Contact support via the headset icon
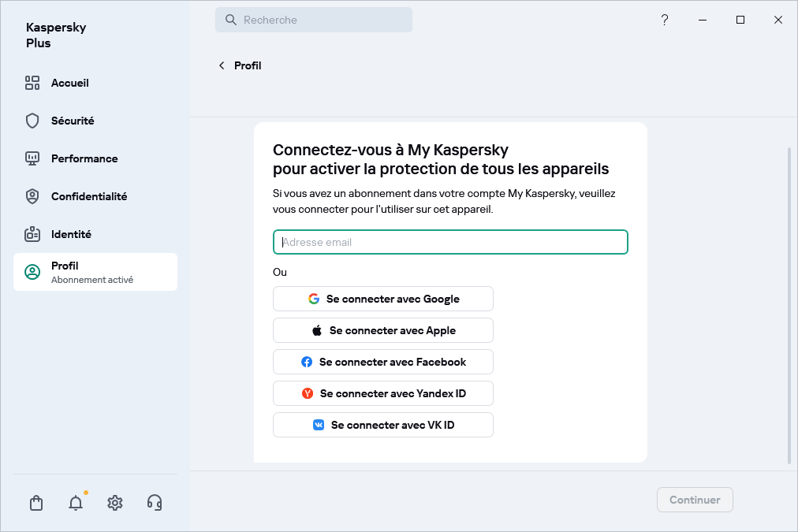The width and height of the screenshot is (798, 532). (154, 502)
